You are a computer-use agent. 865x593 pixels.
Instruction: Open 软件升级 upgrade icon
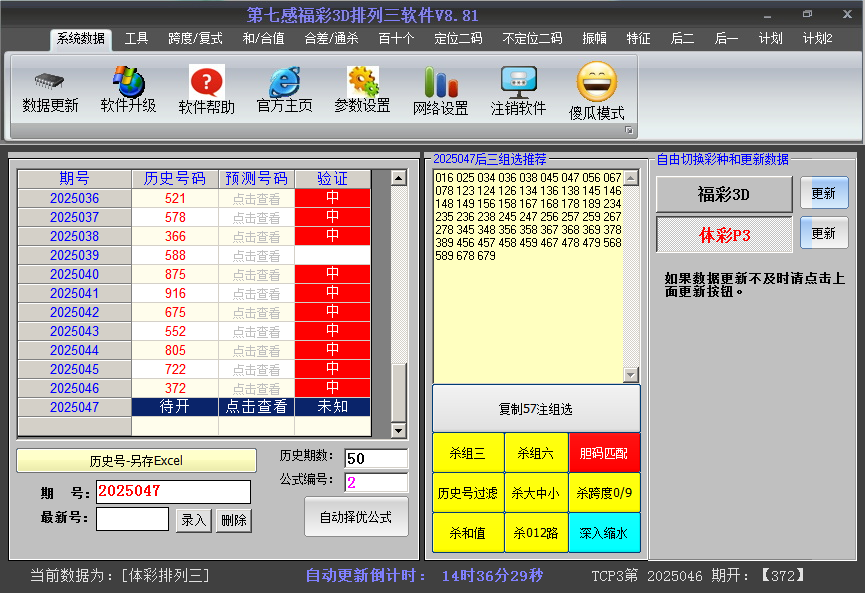pyautogui.click(x=129, y=81)
